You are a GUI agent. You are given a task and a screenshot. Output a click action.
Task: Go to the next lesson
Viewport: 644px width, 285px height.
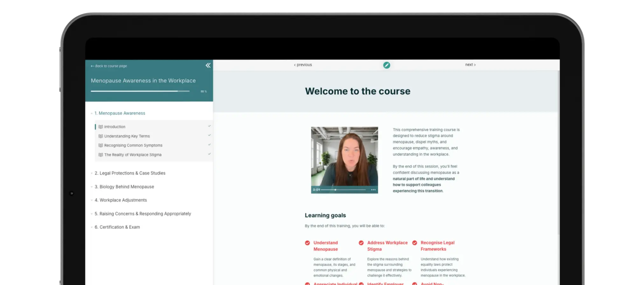click(470, 65)
